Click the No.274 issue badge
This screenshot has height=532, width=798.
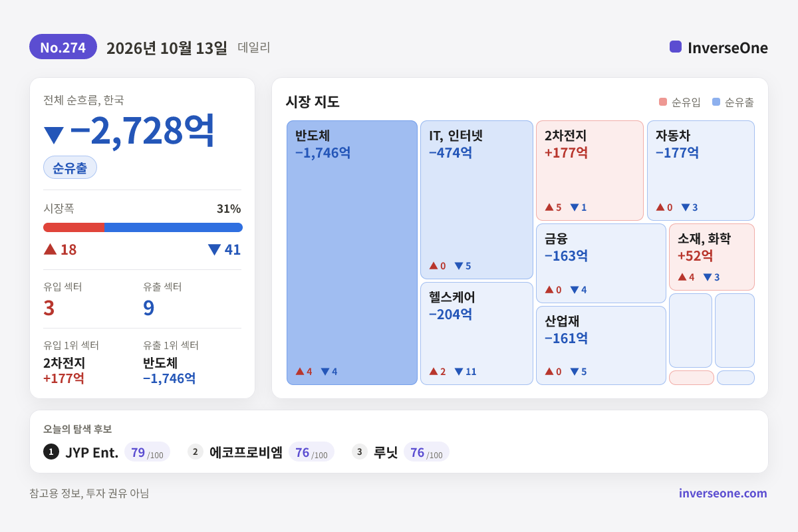coord(63,47)
